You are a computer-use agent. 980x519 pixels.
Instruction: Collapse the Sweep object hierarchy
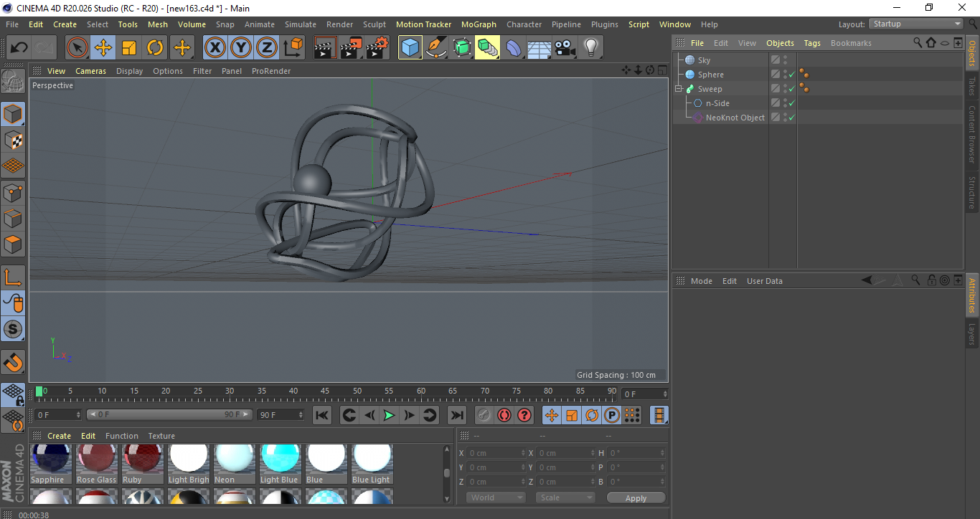click(x=678, y=89)
